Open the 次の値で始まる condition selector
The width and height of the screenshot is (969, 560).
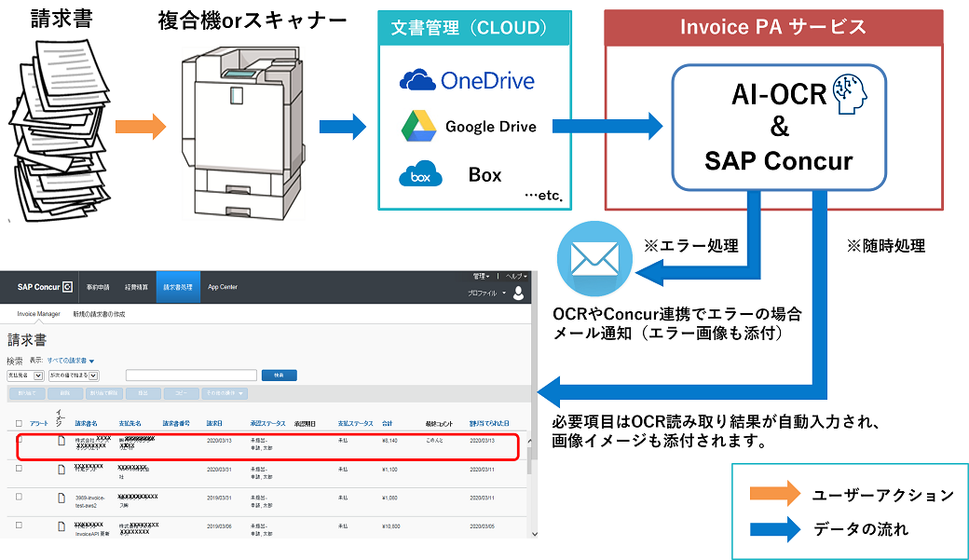click(x=74, y=376)
